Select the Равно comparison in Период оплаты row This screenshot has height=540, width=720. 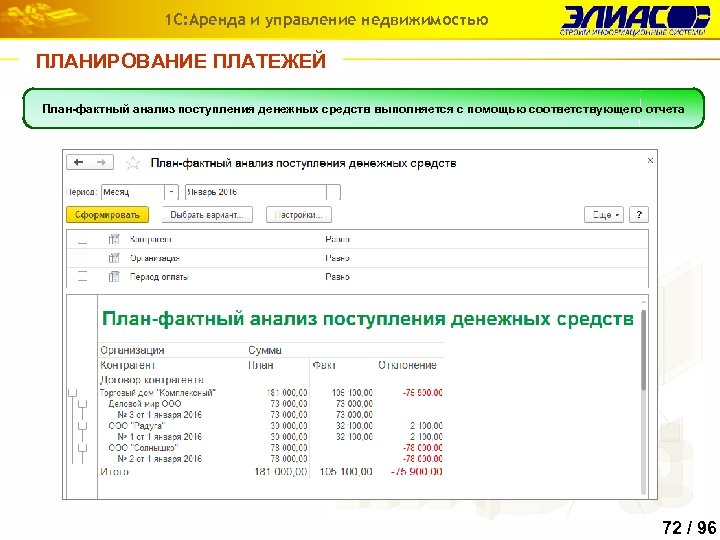tap(337, 277)
